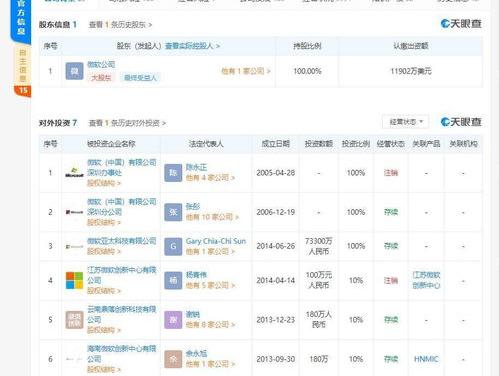Expand 股权结构 for the 深圳分公司 row
Viewport: 499px width, 376px height.
tap(104, 222)
